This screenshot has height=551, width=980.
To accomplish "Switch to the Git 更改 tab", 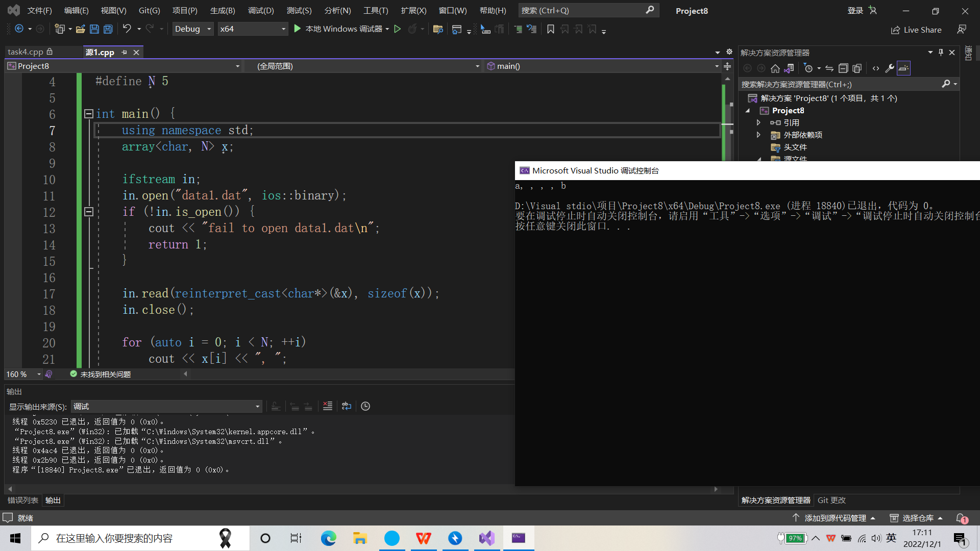I will (831, 500).
